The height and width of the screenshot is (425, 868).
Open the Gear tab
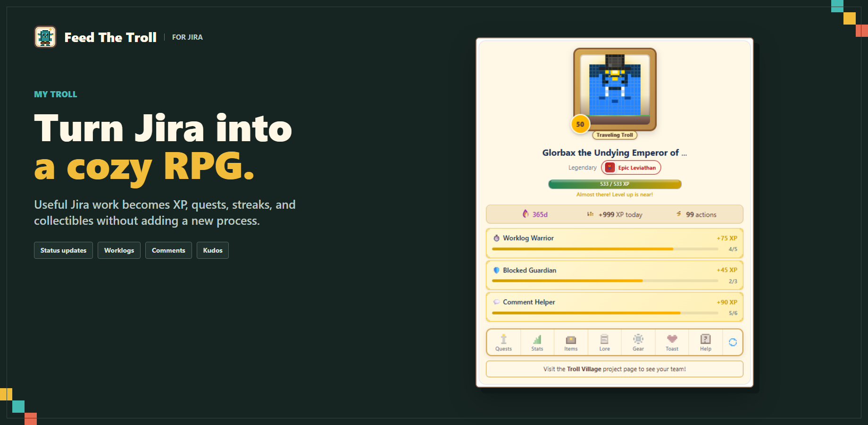[x=638, y=342]
